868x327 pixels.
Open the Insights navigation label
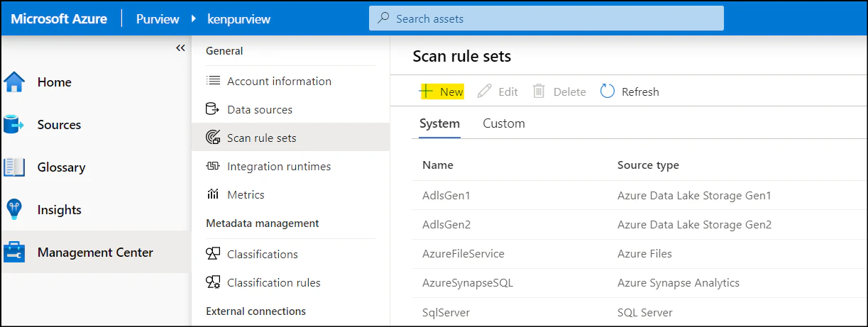point(60,210)
